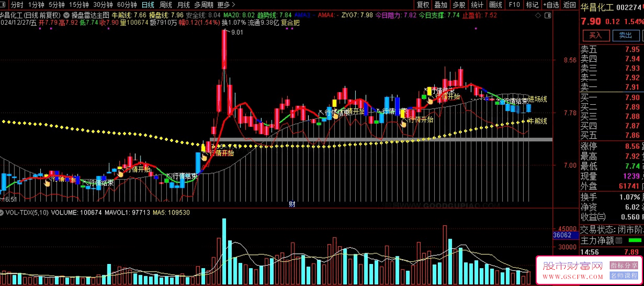Click the 外盘 61741 value

tap(630, 186)
